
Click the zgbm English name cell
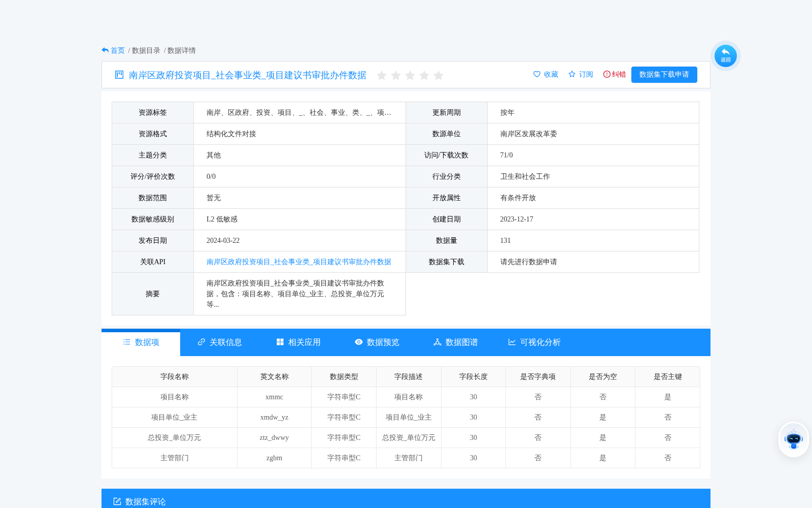point(275,458)
